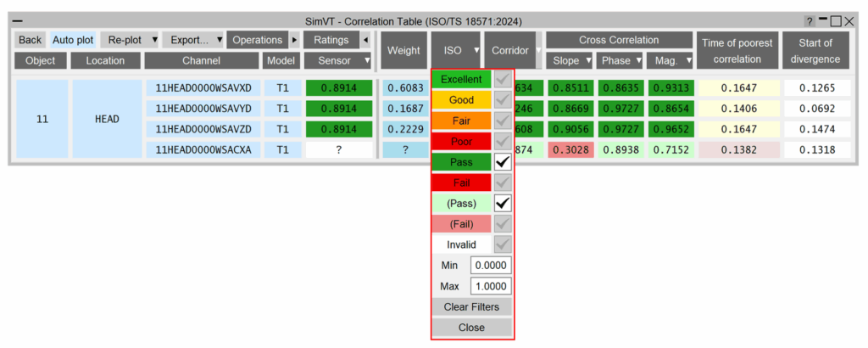Click the top-left window menu dash
868x348 pixels.
coord(18,20)
